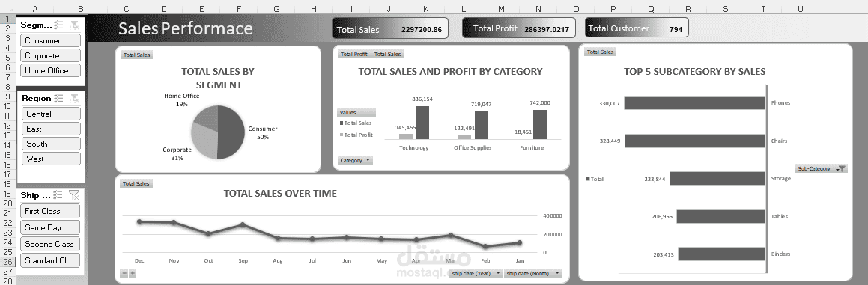Image resolution: width=868 pixels, height=285 pixels.
Task: Click Total Sales field button on segment chart
Action: coord(136,55)
